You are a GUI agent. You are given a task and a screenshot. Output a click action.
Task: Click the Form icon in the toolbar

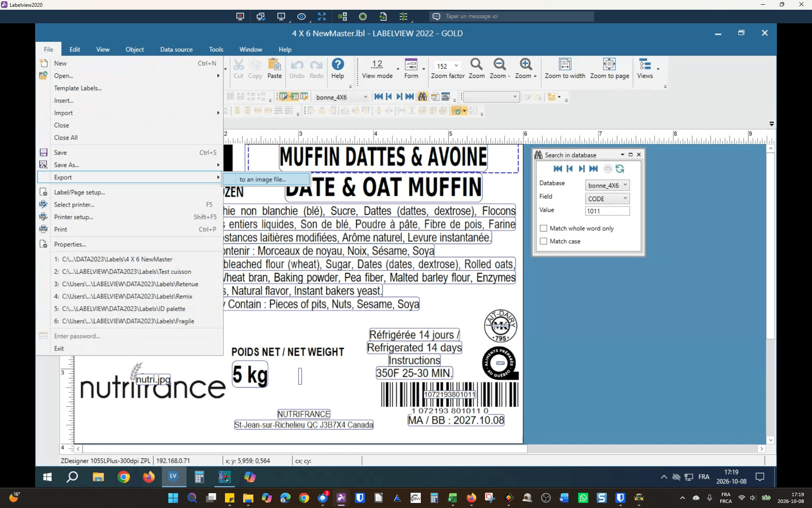tap(411, 65)
